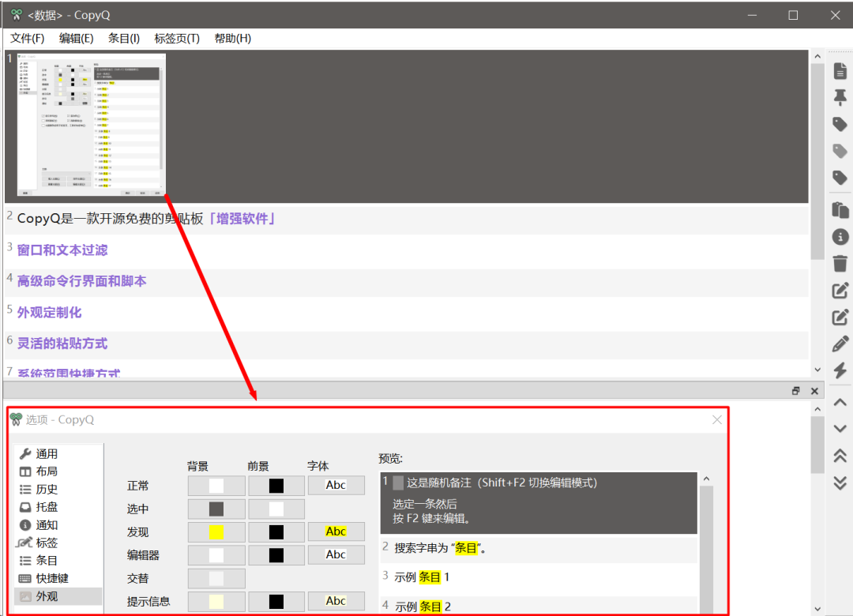Viewport: 853px width, 616px height.
Task: Click 选中 background dark gray swatch
Action: (x=216, y=509)
